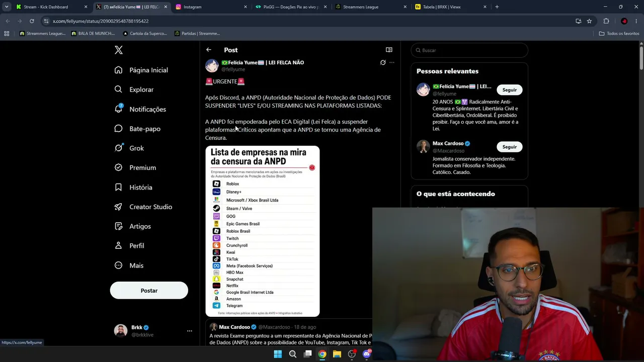The height and width of the screenshot is (362, 644).
Task: Open Explorar in the sidebar
Action: pos(134,89)
